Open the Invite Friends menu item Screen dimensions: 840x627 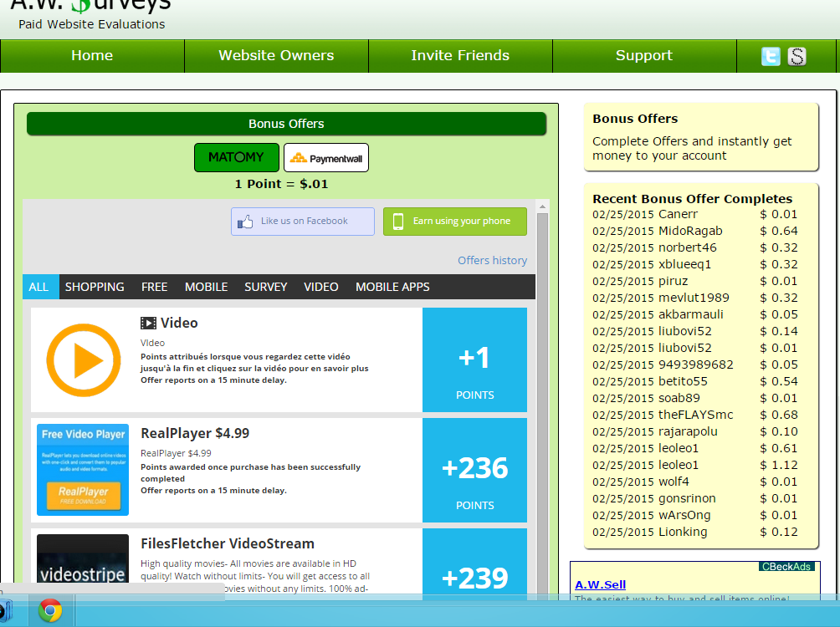460,55
